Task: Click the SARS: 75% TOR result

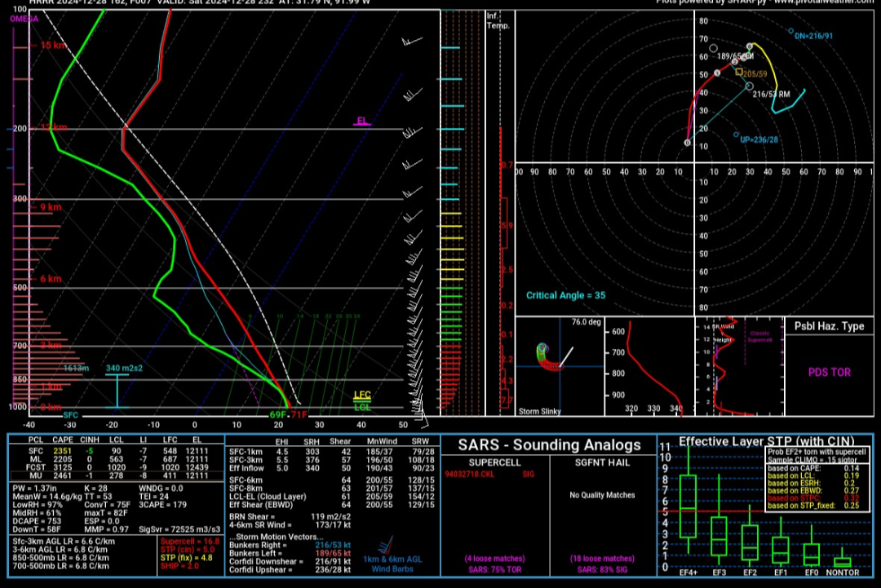Action: [x=494, y=569]
